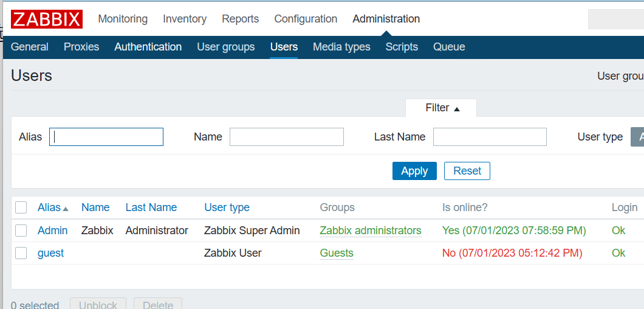Sort by the User type column
Image resolution: width=644 pixels, height=309 pixels.
click(x=227, y=207)
